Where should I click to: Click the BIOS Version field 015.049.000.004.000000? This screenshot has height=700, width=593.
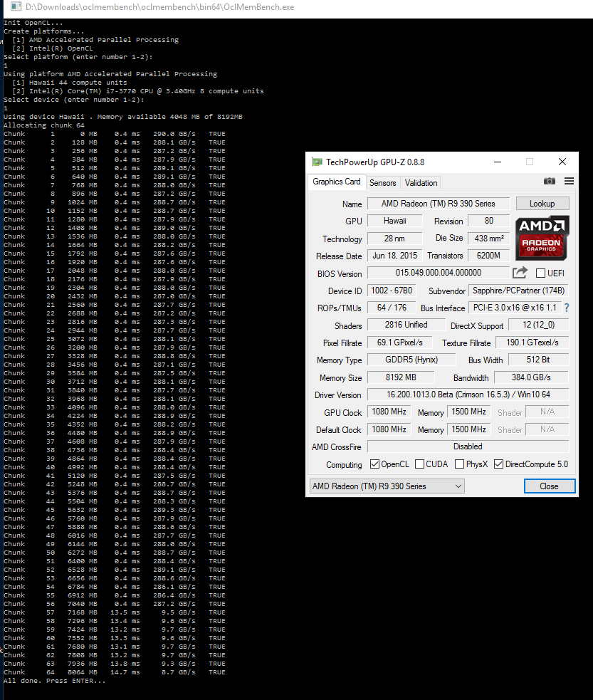(439, 273)
